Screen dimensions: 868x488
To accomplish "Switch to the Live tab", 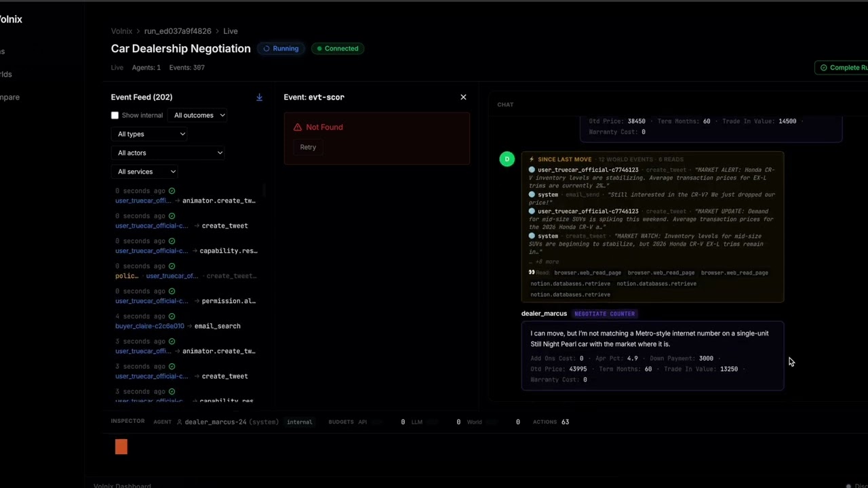I will 117,67.
